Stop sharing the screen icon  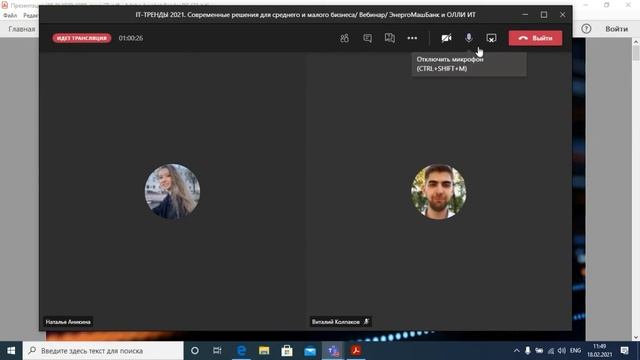(x=491, y=38)
